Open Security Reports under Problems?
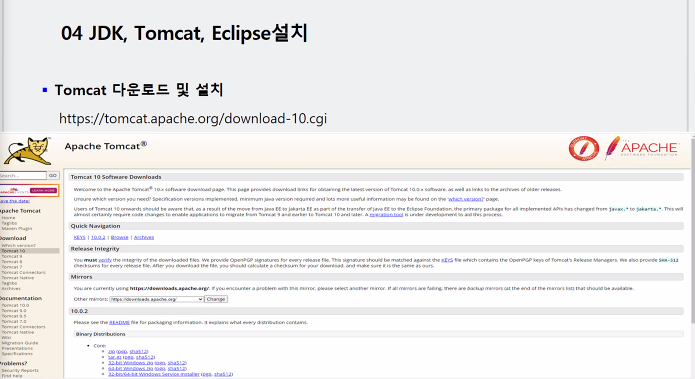The width and height of the screenshot is (695, 379). [x=20, y=370]
